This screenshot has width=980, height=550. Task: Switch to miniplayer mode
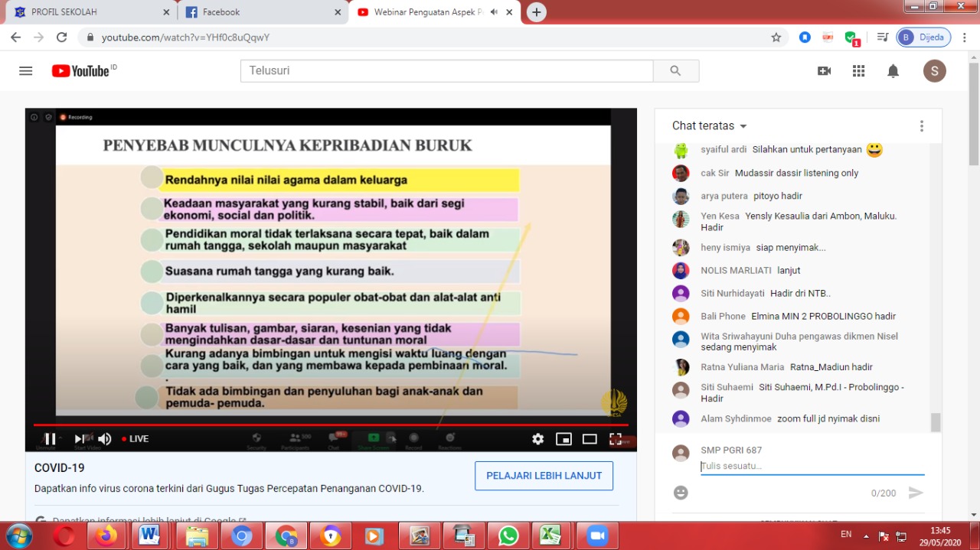[x=564, y=439]
